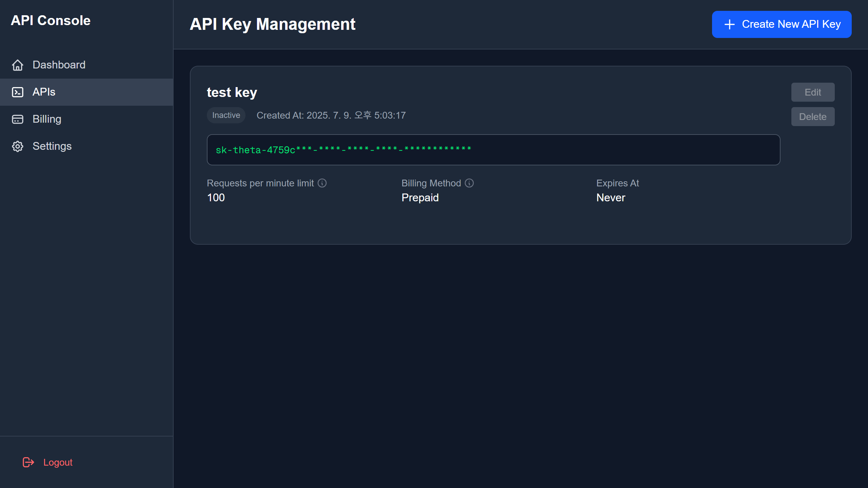
Task: Go to Billing page
Action: coord(86,119)
